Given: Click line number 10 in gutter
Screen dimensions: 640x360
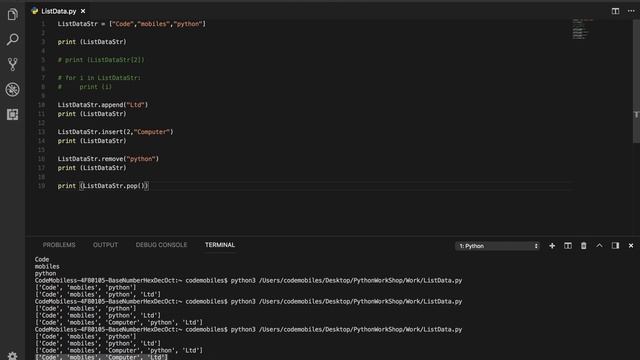Looking at the screenshot, I should (42, 105).
